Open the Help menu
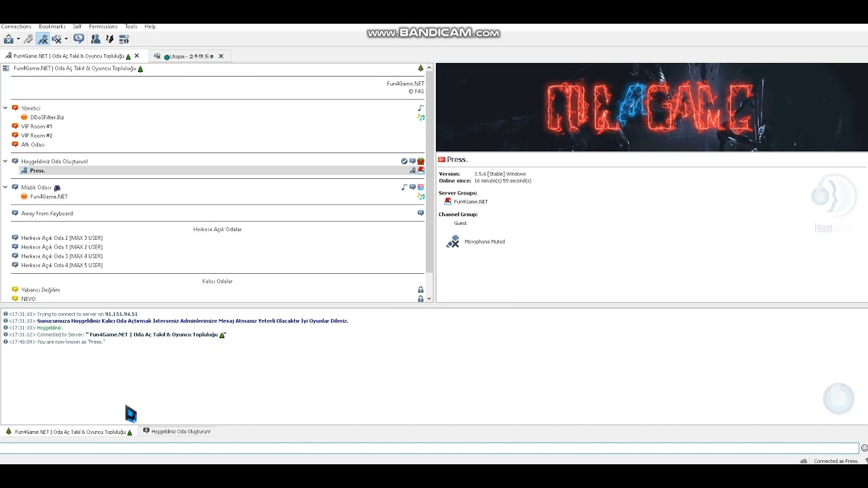868x488 pixels. coord(150,26)
